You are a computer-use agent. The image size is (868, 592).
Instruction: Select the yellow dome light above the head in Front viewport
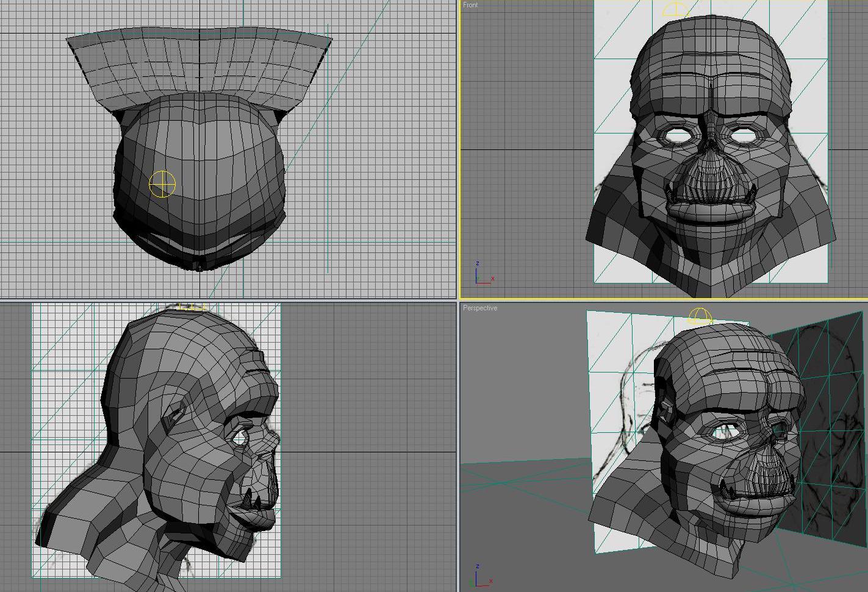tap(676, 10)
